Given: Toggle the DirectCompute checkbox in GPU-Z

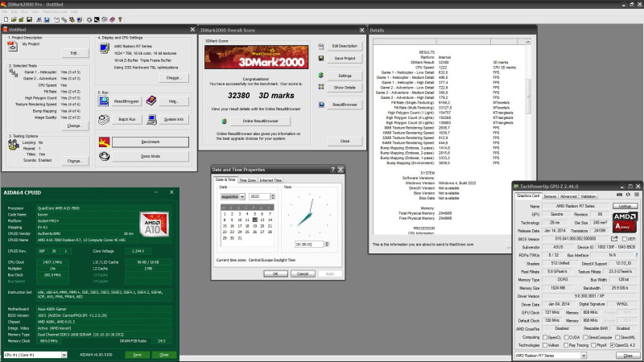Looking at the screenshot, I should tap(585, 337).
